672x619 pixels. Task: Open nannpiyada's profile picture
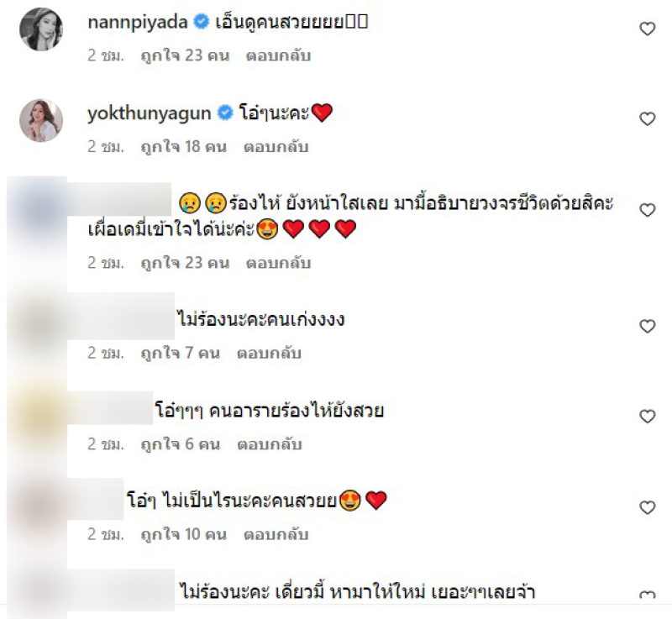tap(41, 29)
